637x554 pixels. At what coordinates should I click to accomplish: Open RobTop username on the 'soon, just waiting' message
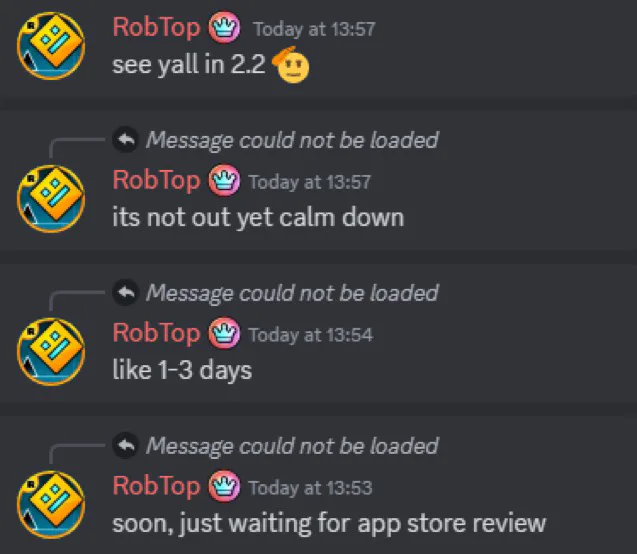(x=156, y=486)
